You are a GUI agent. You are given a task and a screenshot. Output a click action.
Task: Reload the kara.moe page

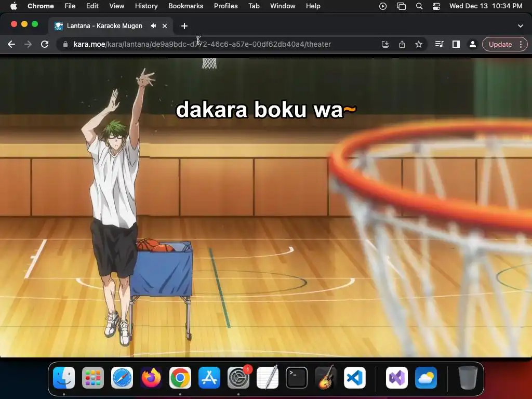(45, 44)
